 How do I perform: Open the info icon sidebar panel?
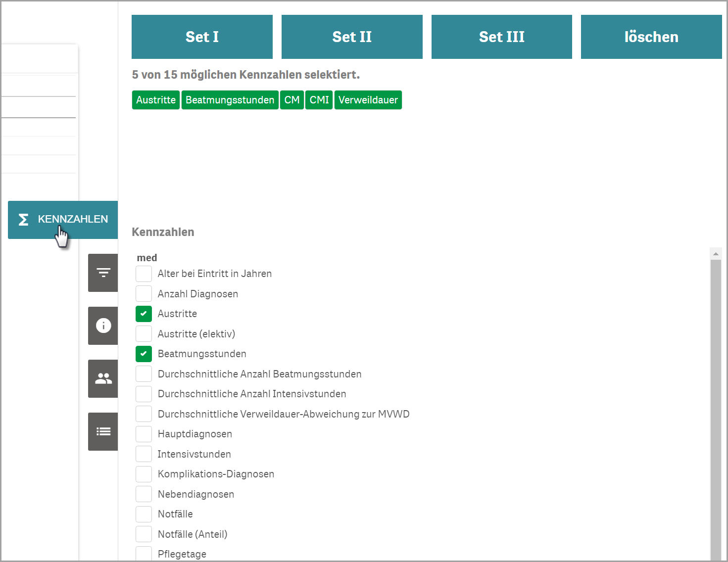[x=103, y=326]
